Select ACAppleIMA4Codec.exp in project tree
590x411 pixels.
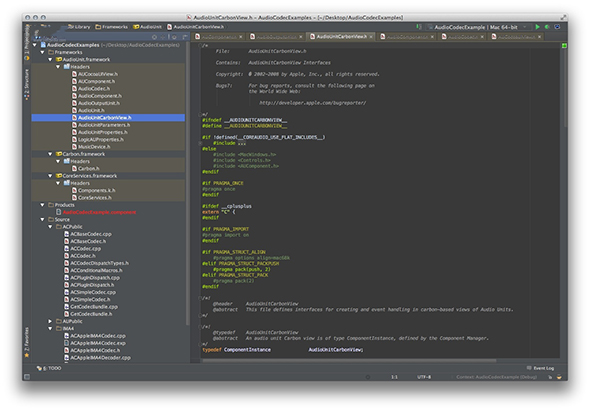pyautogui.click(x=98, y=343)
